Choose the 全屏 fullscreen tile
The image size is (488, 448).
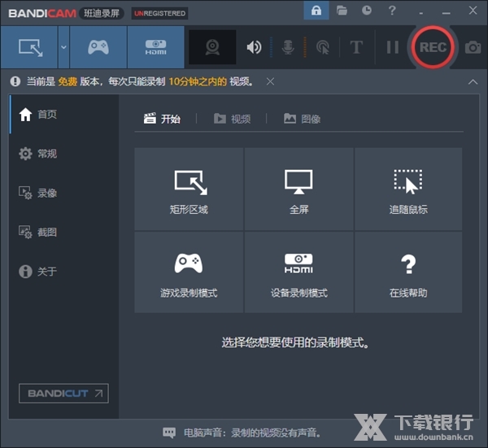(x=298, y=189)
